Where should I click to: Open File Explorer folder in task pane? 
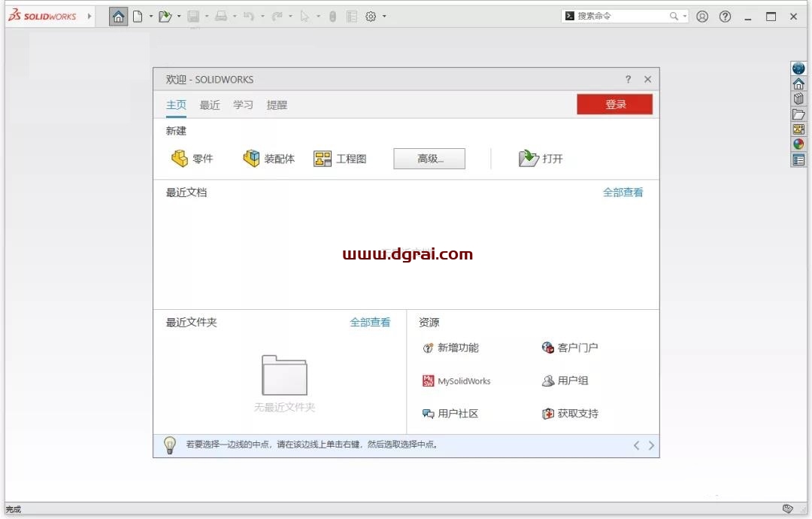click(x=798, y=114)
